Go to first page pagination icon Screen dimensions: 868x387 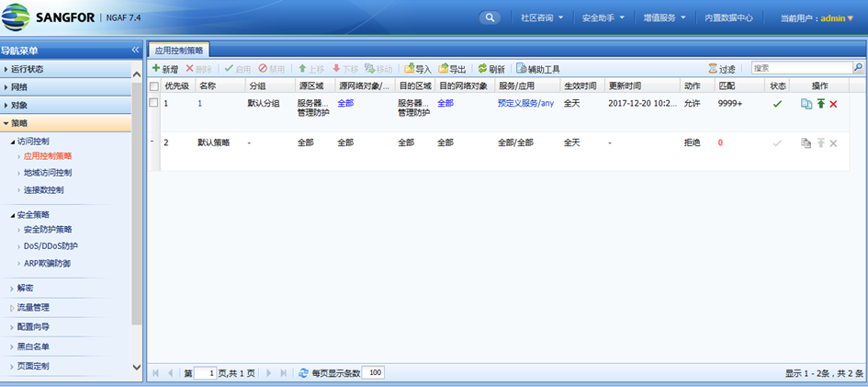click(x=156, y=372)
